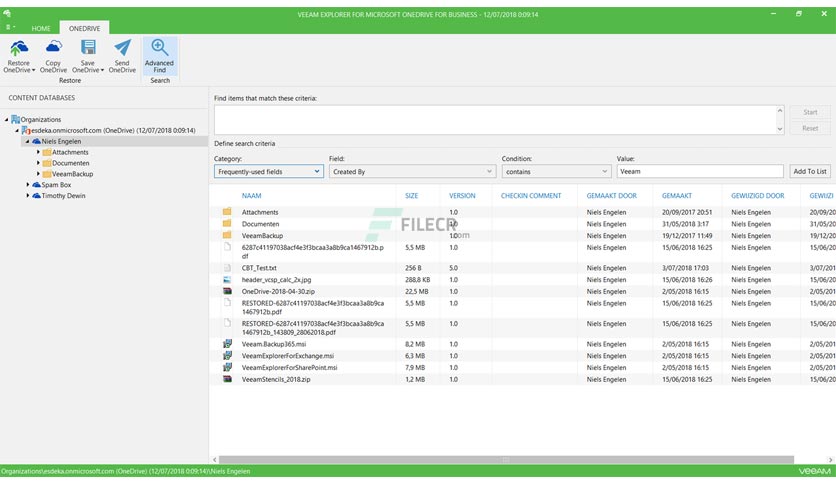836x484 pixels.
Task: Select Niels Engelen cloud icon in tree
Action: click(36, 141)
